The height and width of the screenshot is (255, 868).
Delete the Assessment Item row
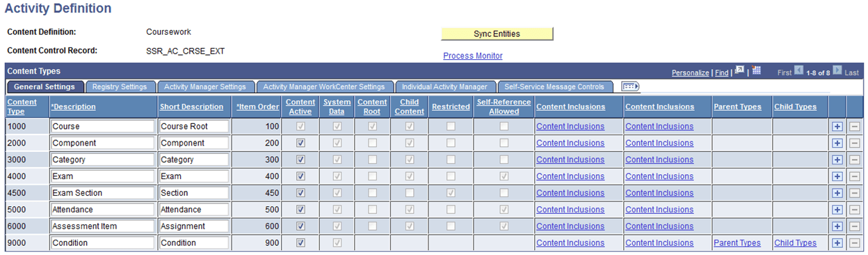pyautogui.click(x=854, y=226)
